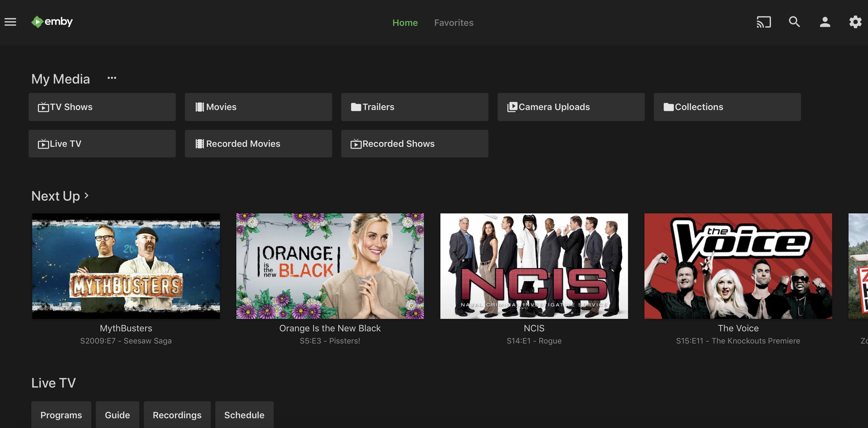Image resolution: width=868 pixels, height=428 pixels.
Task: Open the settings gear icon
Action: pyautogui.click(x=855, y=22)
